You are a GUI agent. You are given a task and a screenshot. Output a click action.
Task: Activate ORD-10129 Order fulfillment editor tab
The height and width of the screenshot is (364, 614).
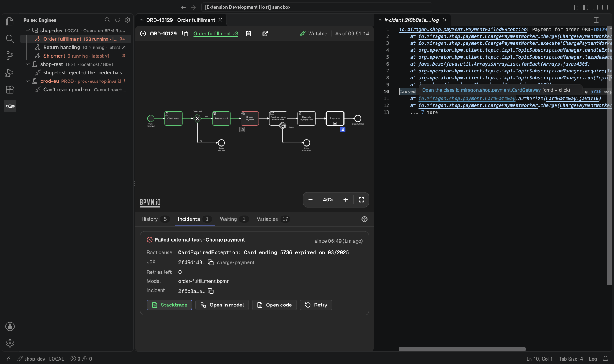[x=181, y=20]
